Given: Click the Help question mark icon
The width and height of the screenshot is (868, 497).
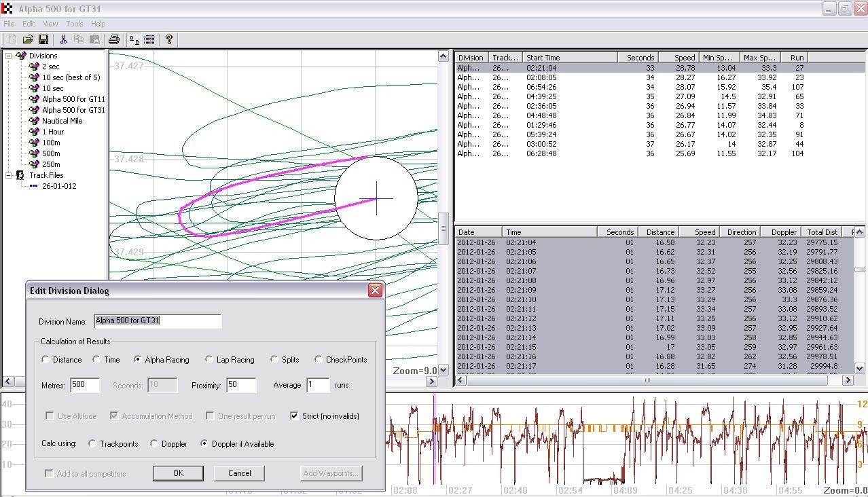Looking at the screenshot, I should pos(169,40).
